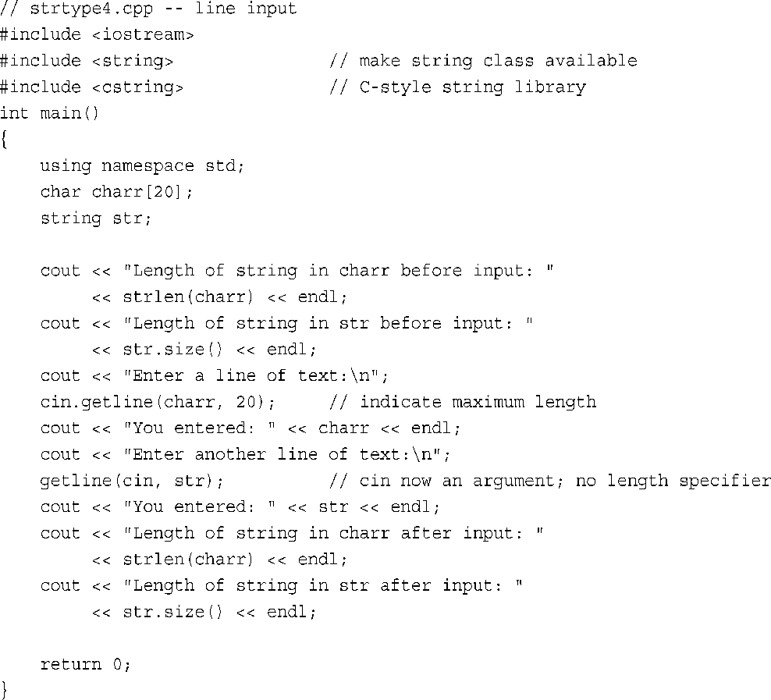Click the first strlen(charr) call

[188, 297]
